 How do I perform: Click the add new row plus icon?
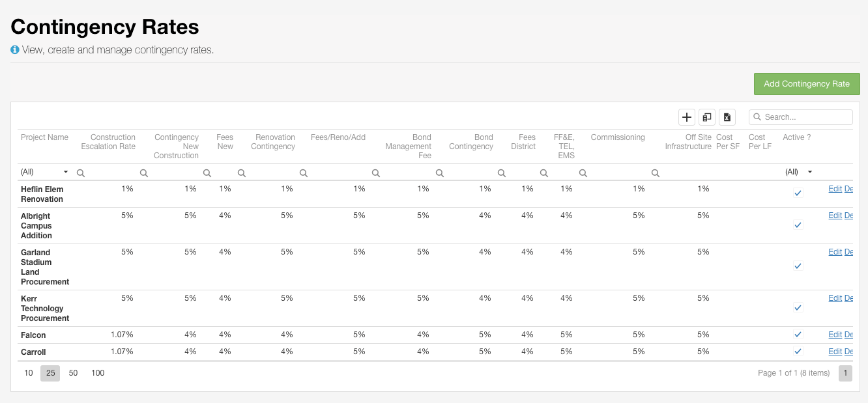click(686, 117)
